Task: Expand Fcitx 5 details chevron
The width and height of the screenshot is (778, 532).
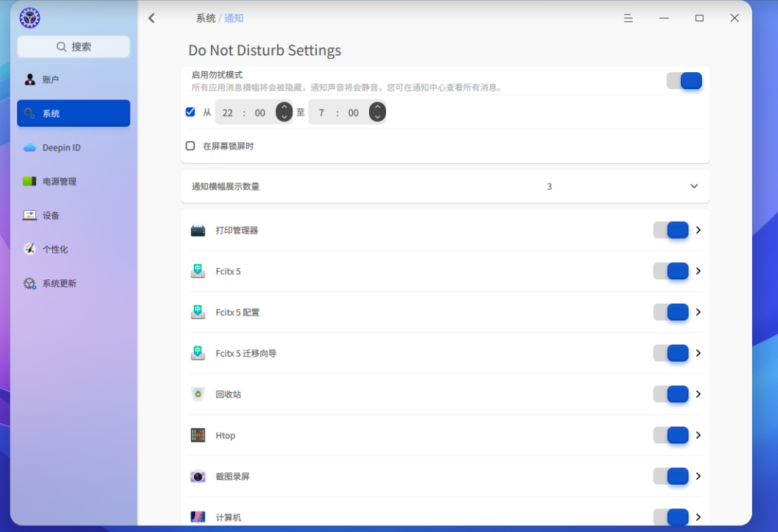Action: click(x=698, y=271)
